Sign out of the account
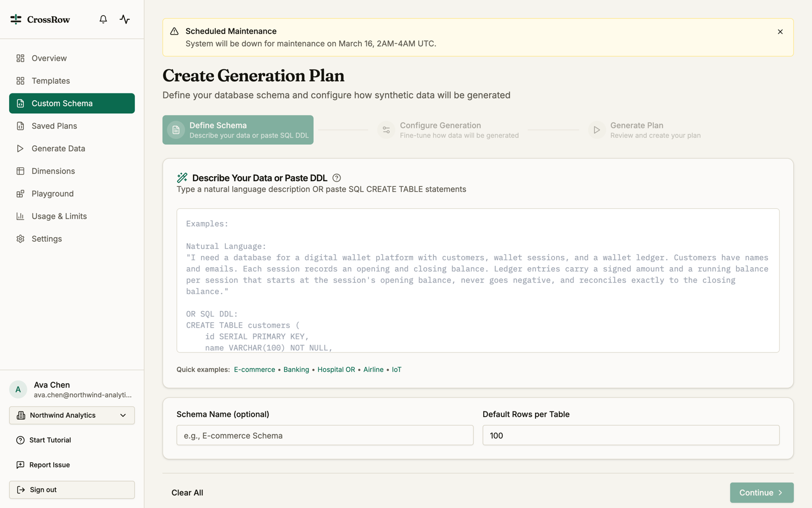Image resolution: width=812 pixels, height=508 pixels. [x=72, y=490]
